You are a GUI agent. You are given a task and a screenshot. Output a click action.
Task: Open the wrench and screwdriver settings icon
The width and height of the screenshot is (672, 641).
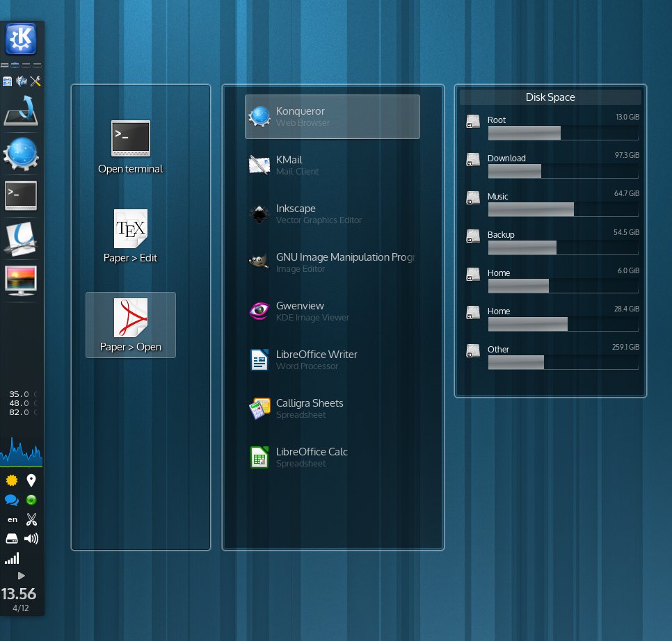pyautogui.click(x=35, y=81)
